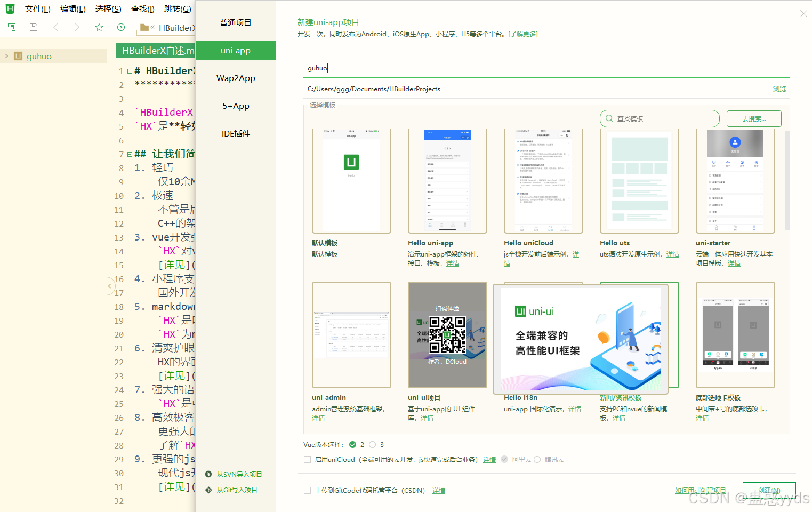Select the uni-ui项目 template thumbnail

447,335
